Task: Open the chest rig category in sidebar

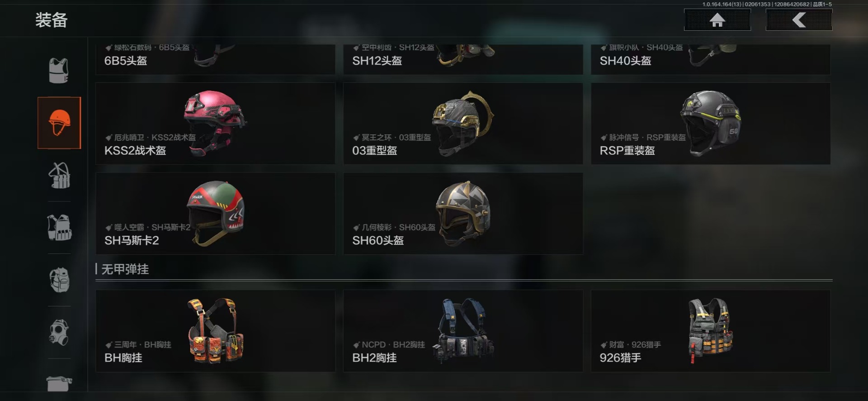Action: click(x=59, y=176)
